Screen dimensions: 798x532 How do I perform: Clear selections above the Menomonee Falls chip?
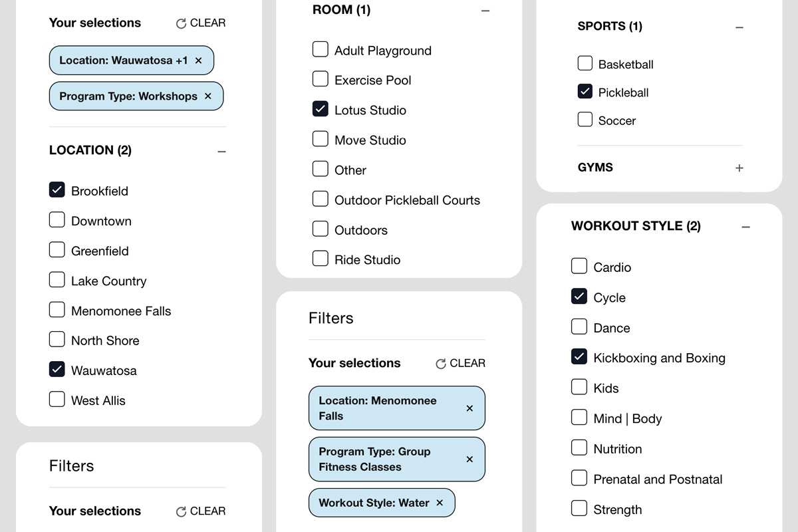click(460, 363)
